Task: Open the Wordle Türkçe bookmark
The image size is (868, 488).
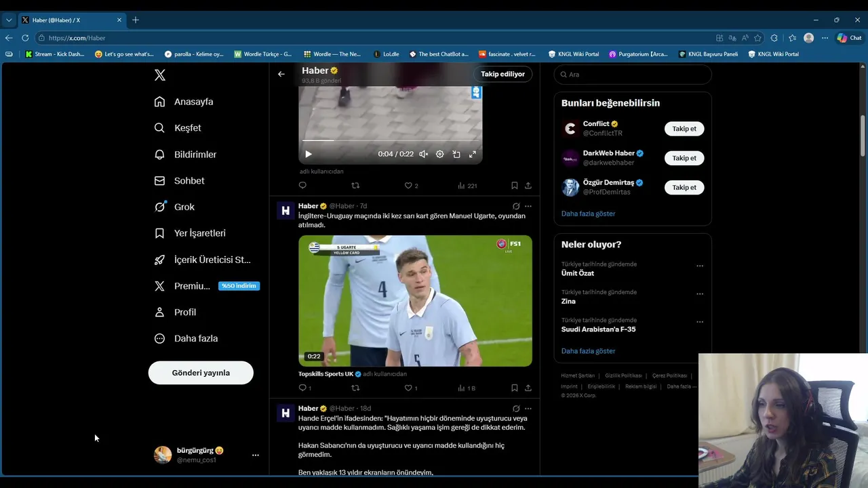Action: (262, 54)
